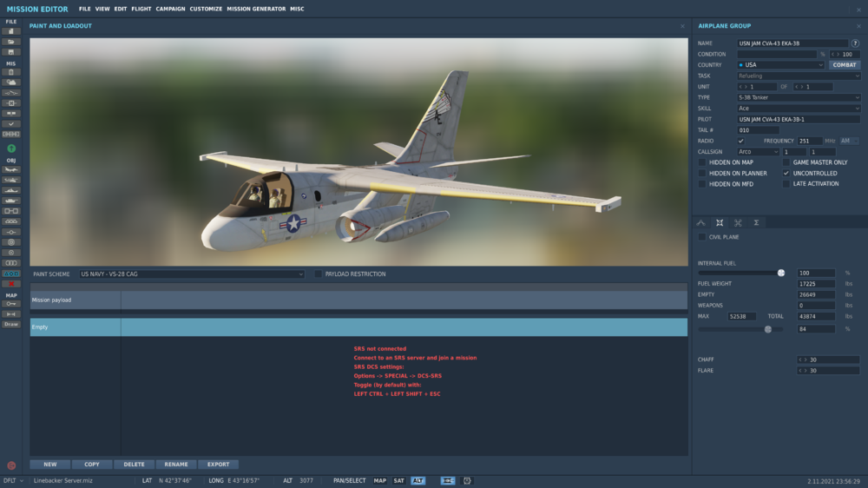868x488 pixels.
Task: Open the Task Refueling dropdown
Action: [799, 76]
